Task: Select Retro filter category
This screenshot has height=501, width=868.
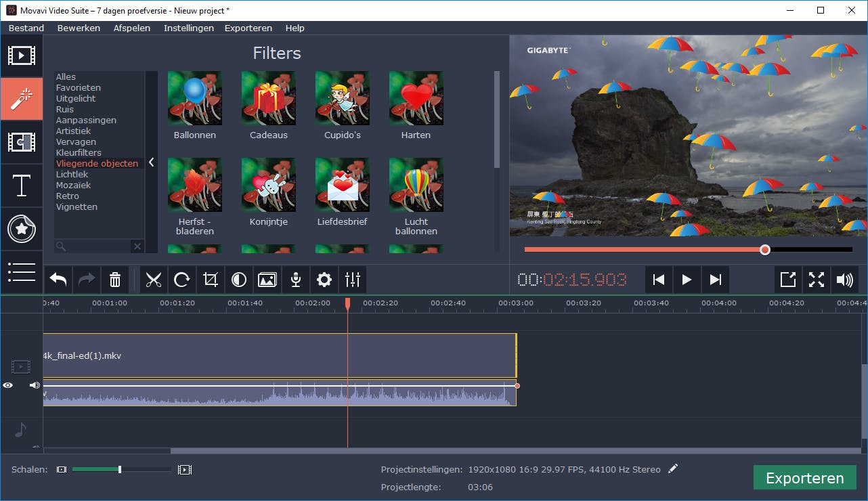Action: click(x=68, y=196)
